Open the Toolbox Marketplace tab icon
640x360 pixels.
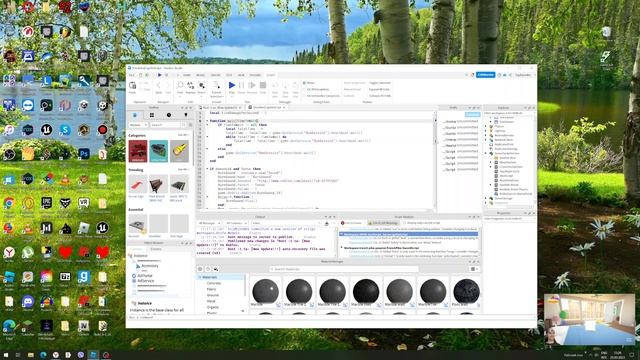point(135,116)
